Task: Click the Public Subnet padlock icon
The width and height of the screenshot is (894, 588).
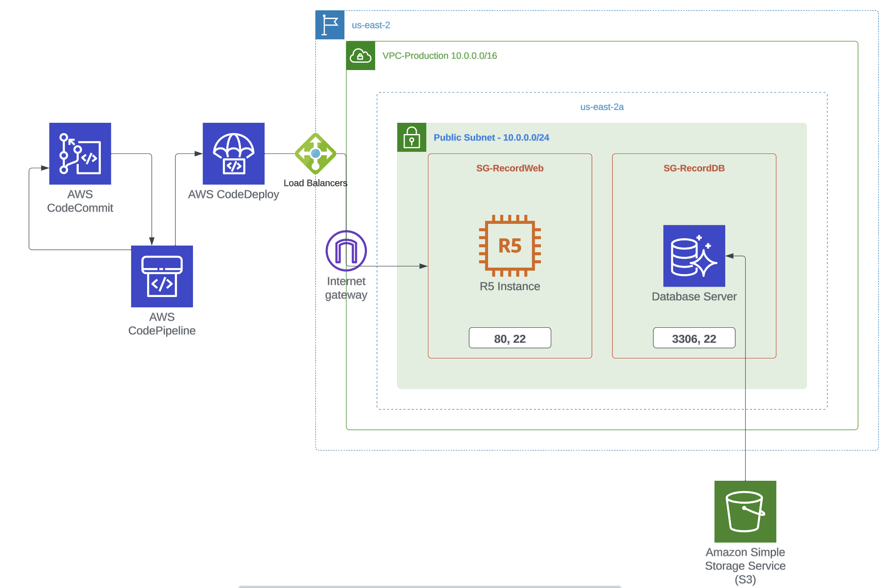Action: [412, 137]
